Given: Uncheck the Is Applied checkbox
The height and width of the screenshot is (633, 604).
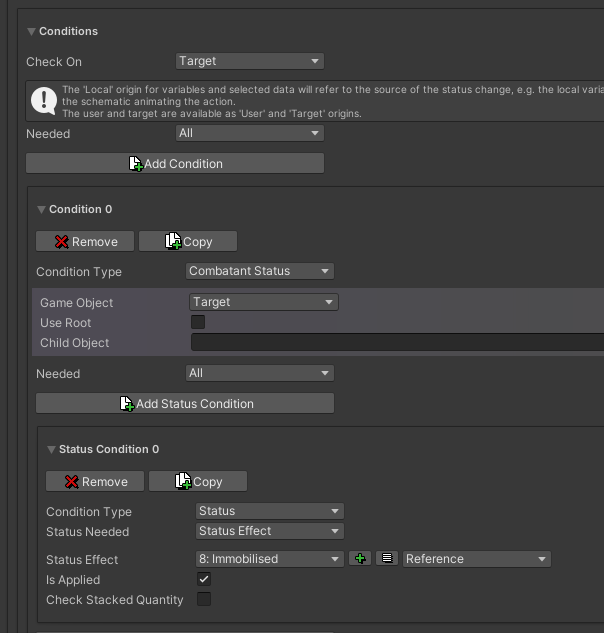Looking at the screenshot, I should [204, 579].
